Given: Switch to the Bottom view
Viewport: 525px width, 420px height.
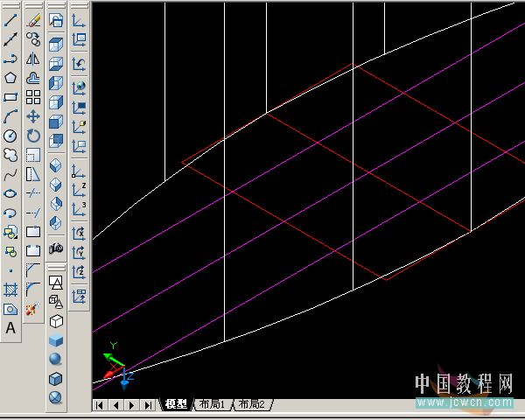Looking at the screenshot, I should [x=56, y=64].
